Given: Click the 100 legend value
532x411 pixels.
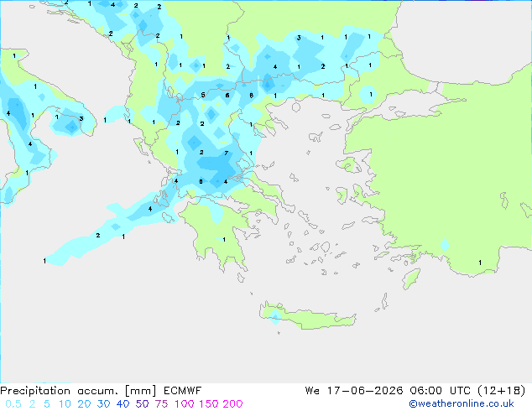Looking at the screenshot, I should pyautogui.click(x=185, y=404).
